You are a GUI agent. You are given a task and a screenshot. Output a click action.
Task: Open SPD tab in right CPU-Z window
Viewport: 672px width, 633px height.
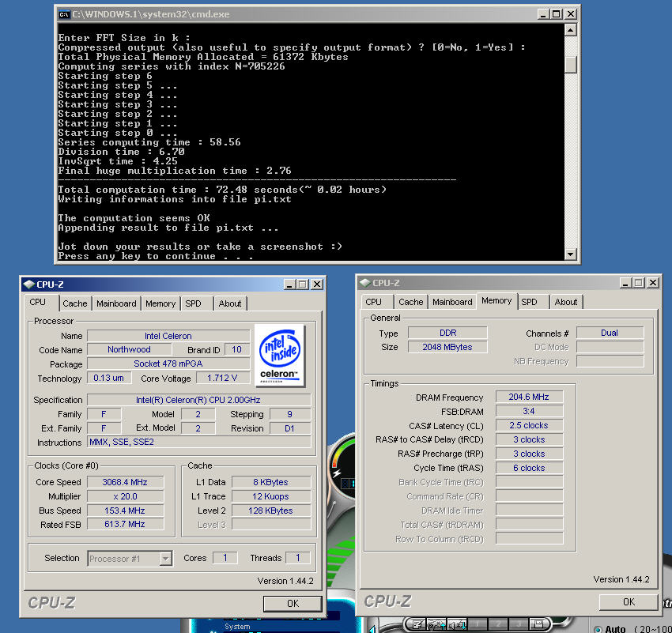pyautogui.click(x=529, y=302)
